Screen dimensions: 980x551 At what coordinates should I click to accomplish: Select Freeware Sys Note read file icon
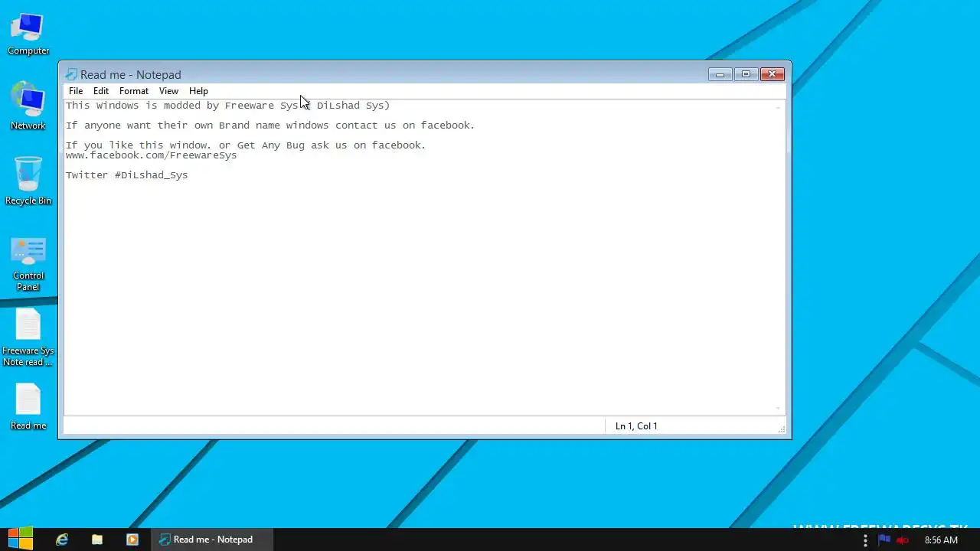(28, 337)
